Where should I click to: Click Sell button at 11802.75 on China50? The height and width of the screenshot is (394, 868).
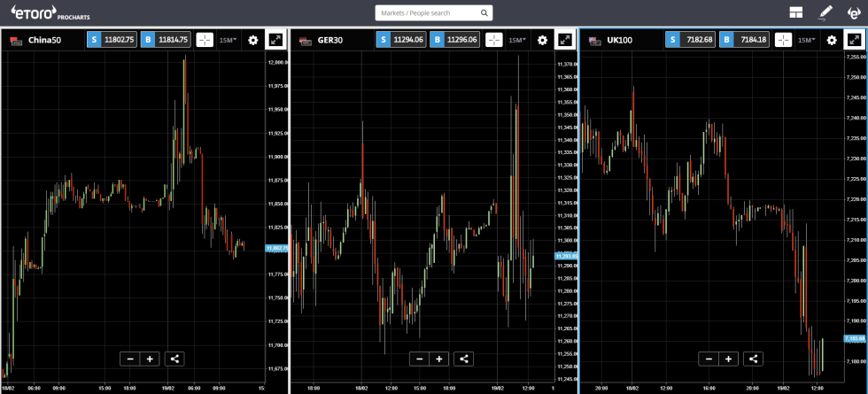coord(112,40)
